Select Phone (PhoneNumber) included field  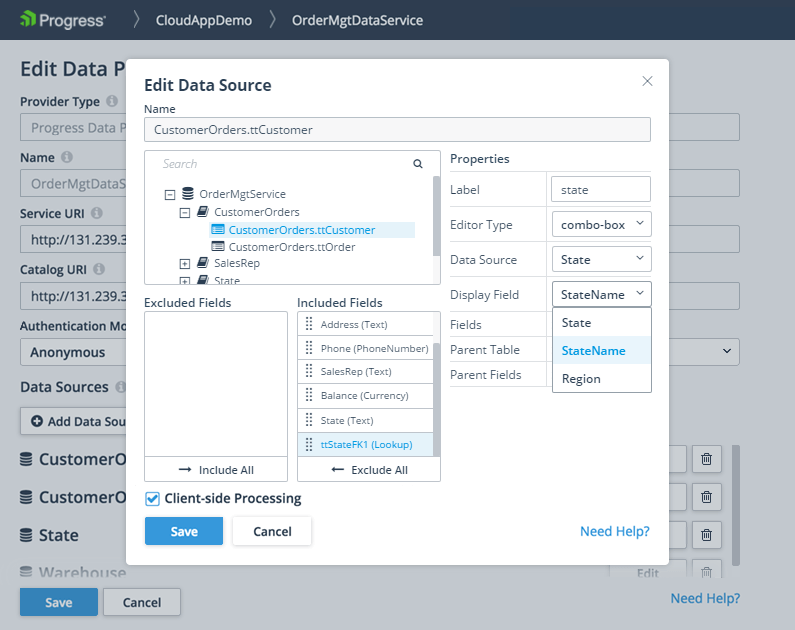click(366, 348)
